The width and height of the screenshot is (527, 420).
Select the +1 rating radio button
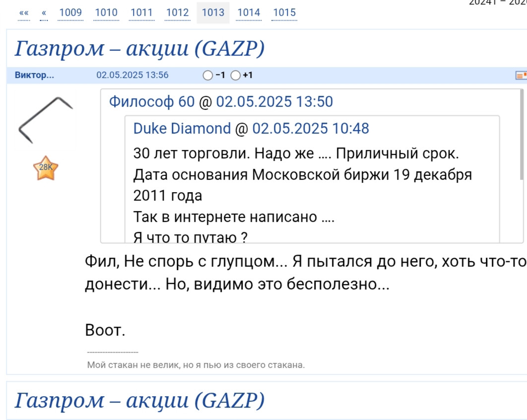pos(236,75)
